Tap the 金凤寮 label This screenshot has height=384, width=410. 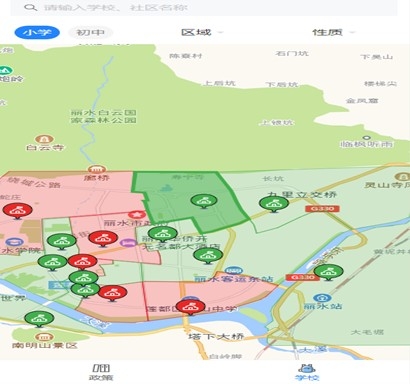point(362,100)
